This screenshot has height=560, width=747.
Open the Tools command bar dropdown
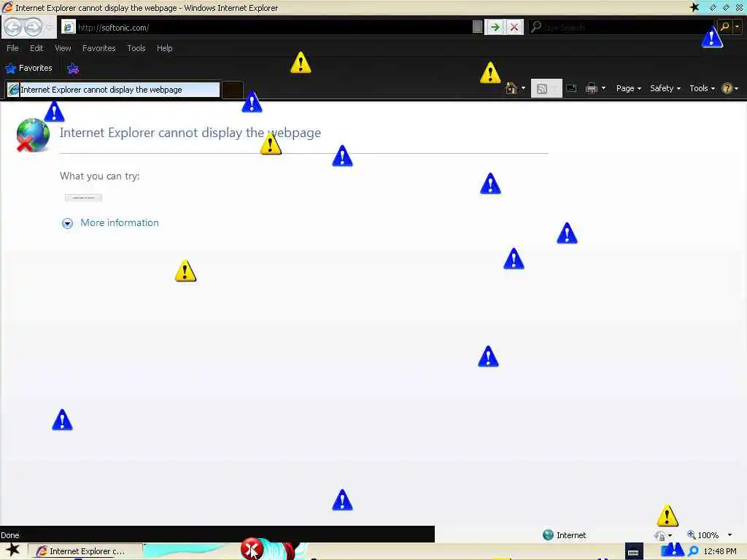703,88
